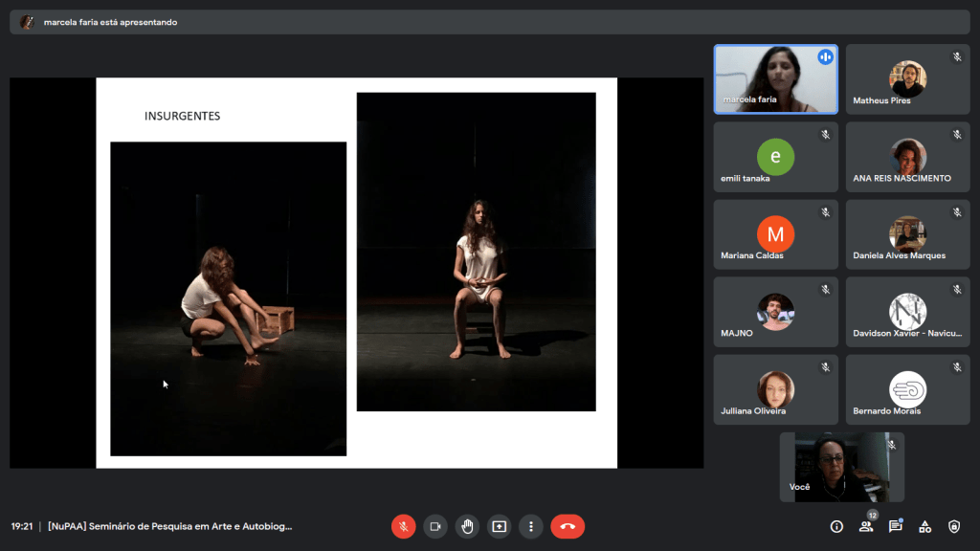Click Matheus Pires participant tile
This screenshot has width=980, height=551.
(x=907, y=78)
